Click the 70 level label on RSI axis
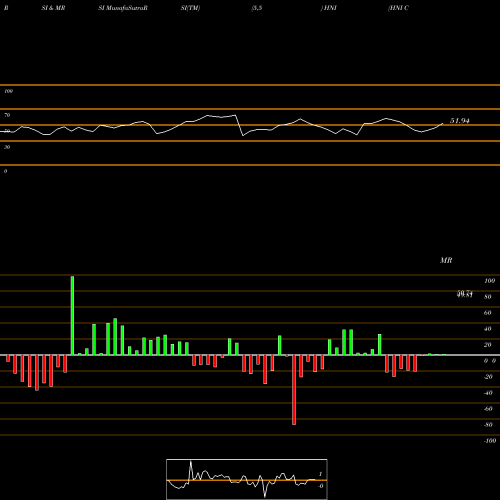Viewport: 500px width, 500px height. click(x=7, y=115)
